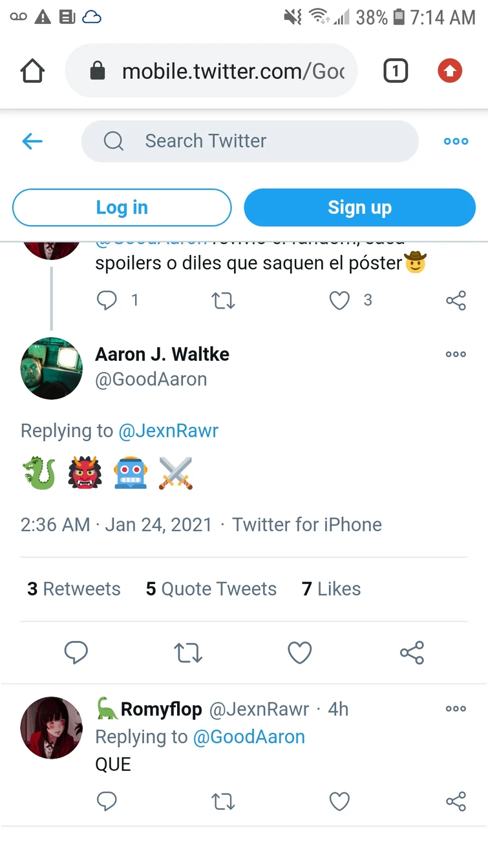
Task: Like Aaron J. Waltke's emoji tweet
Action: tap(300, 653)
